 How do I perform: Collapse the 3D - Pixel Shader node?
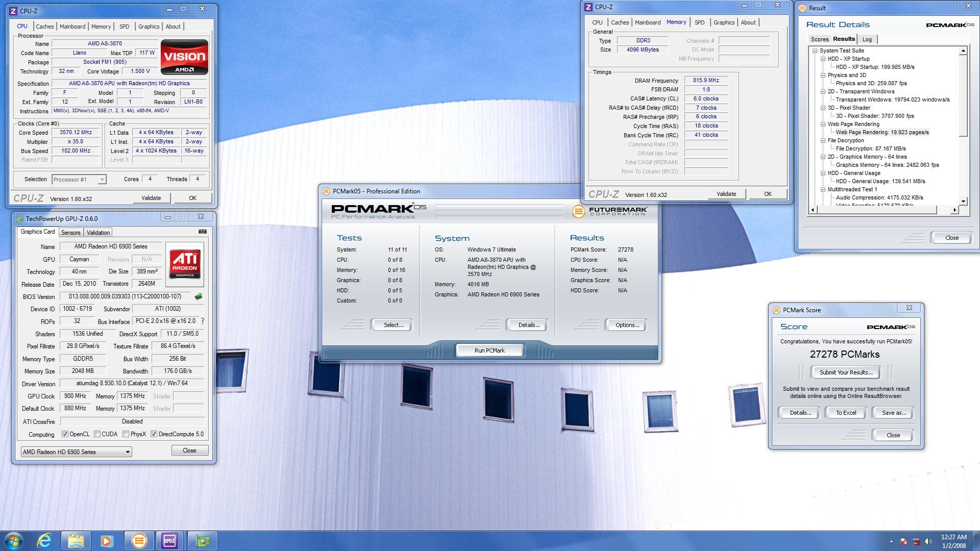point(823,108)
